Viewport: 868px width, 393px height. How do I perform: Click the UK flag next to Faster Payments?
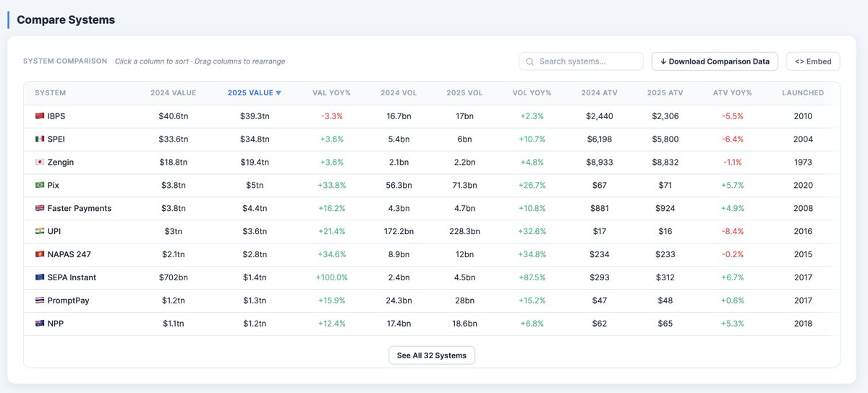(40, 209)
